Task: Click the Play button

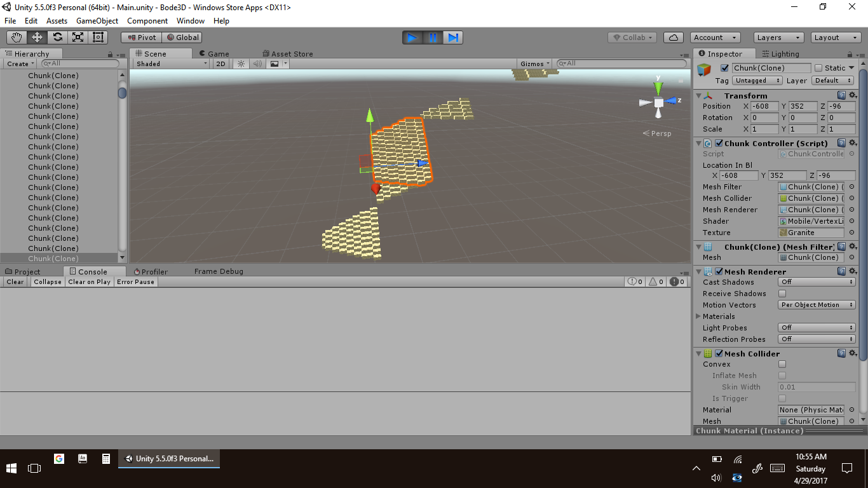Action: 412,37
